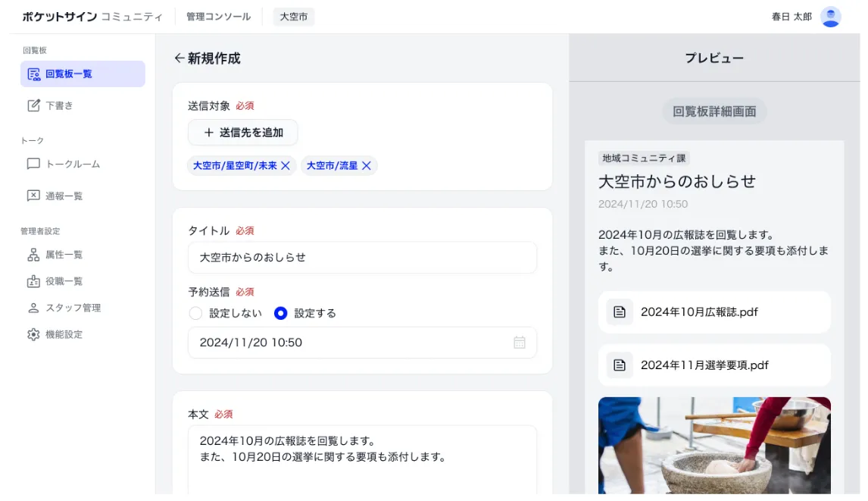Select the 下書き drafts pencil icon

pyautogui.click(x=33, y=105)
